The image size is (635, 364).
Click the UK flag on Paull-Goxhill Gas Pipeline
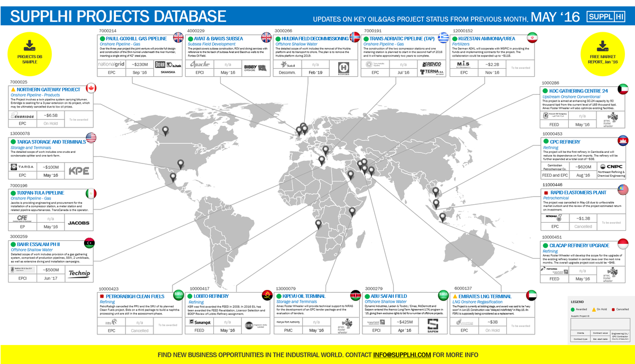[x=178, y=38]
